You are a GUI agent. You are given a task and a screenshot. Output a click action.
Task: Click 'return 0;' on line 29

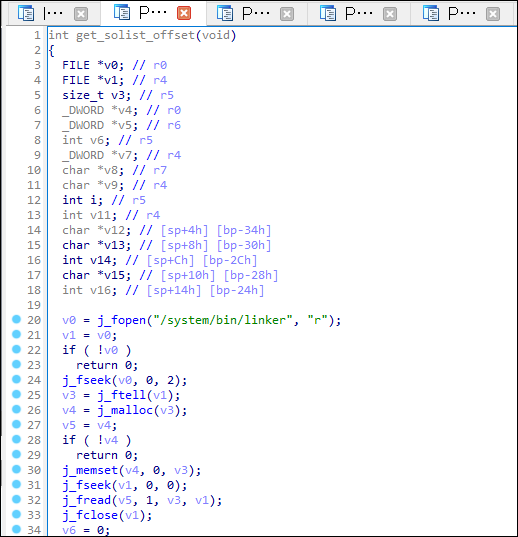pos(107,455)
